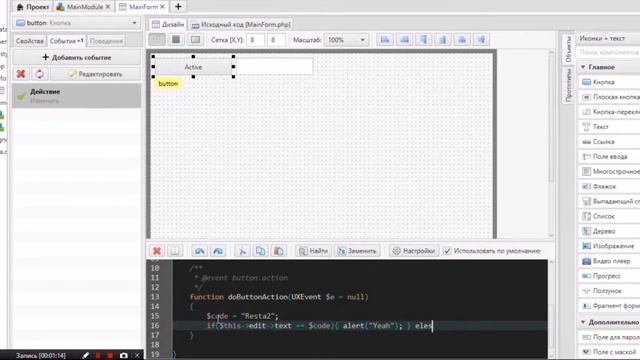Collapse the Главное section
The height and width of the screenshot is (360, 640).
click(583, 67)
